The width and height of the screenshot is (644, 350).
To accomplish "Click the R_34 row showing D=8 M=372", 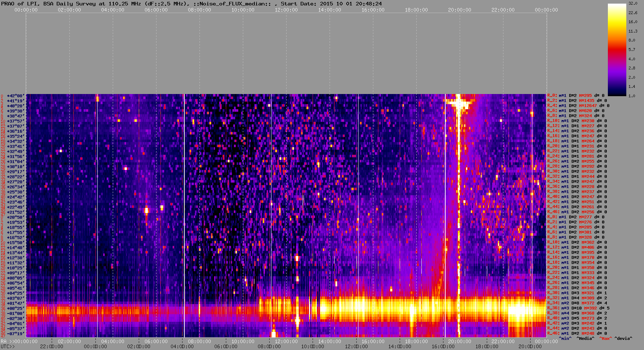I will tap(577, 303).
